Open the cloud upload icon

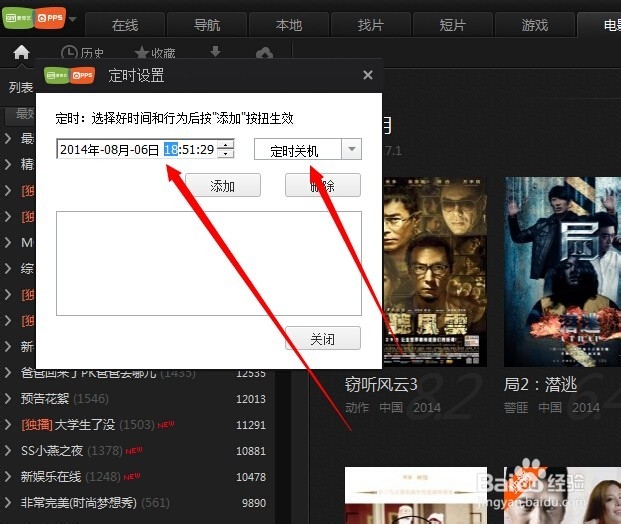(264, 53)
